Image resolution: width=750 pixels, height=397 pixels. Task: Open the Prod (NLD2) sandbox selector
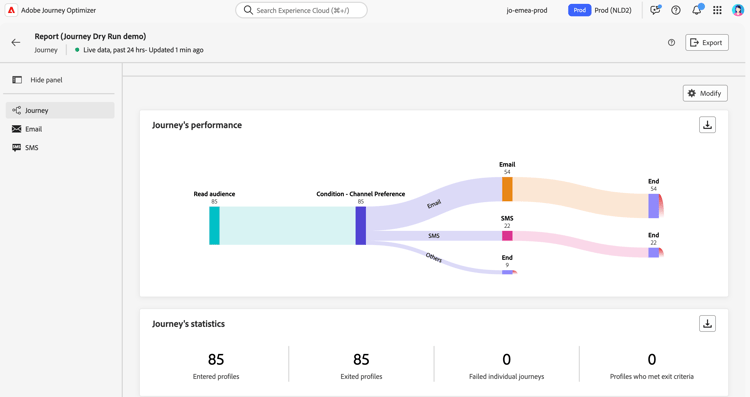(x=600, y=10)
